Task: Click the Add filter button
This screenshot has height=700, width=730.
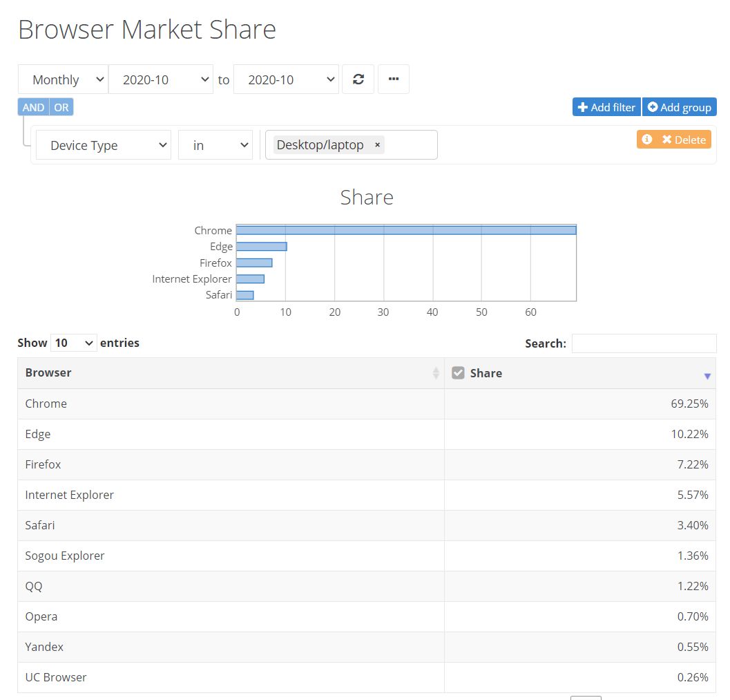Action: (606, 107)
